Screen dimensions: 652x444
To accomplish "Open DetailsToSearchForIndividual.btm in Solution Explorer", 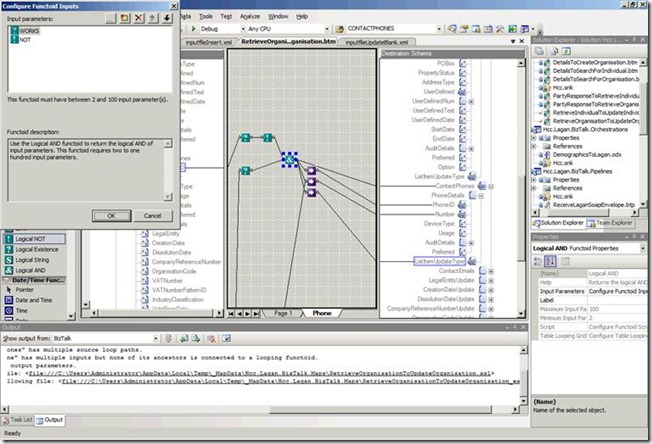I will 595,71.
